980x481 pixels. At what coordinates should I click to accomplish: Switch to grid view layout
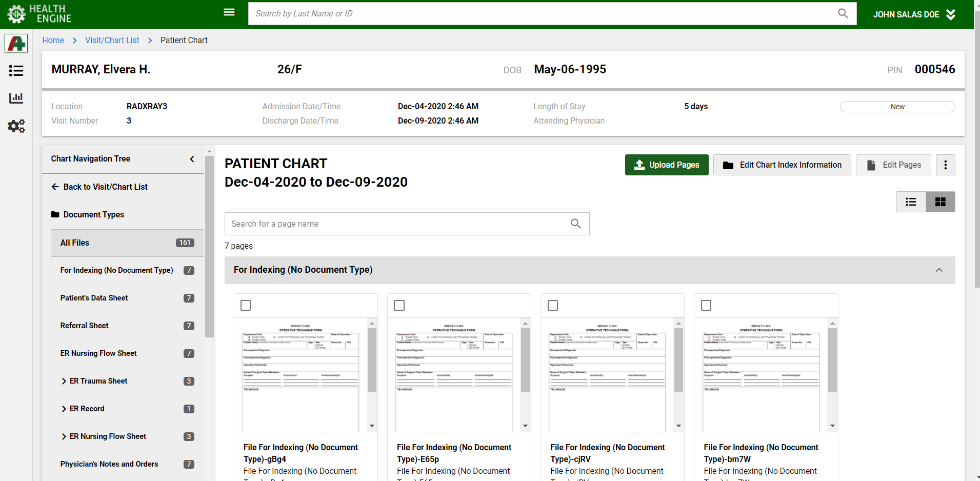[x=940, y=202]
